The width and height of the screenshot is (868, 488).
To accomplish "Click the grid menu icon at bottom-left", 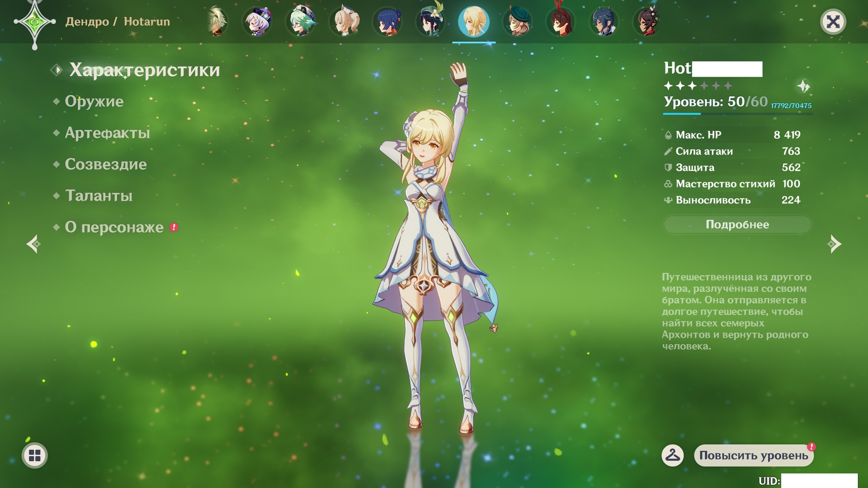I will coord(35,456).
